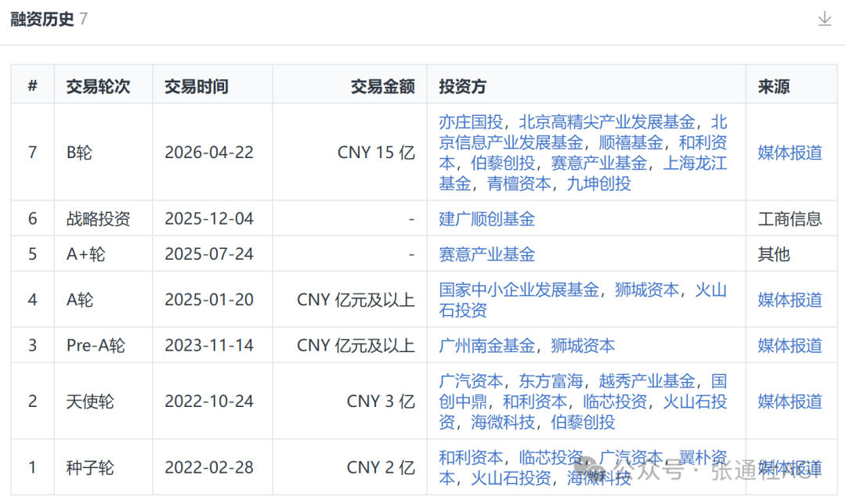Open 广汽资本 in the 种子轮 row

[631, 458]
